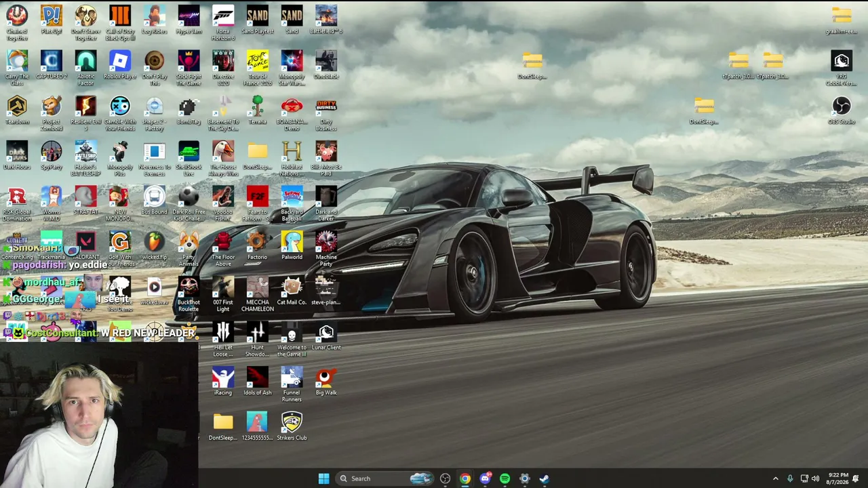Launch the Strikers Club shortcut
Image resolution: width=868 pixels, height=488 pixels.
[x=292, y=428]
